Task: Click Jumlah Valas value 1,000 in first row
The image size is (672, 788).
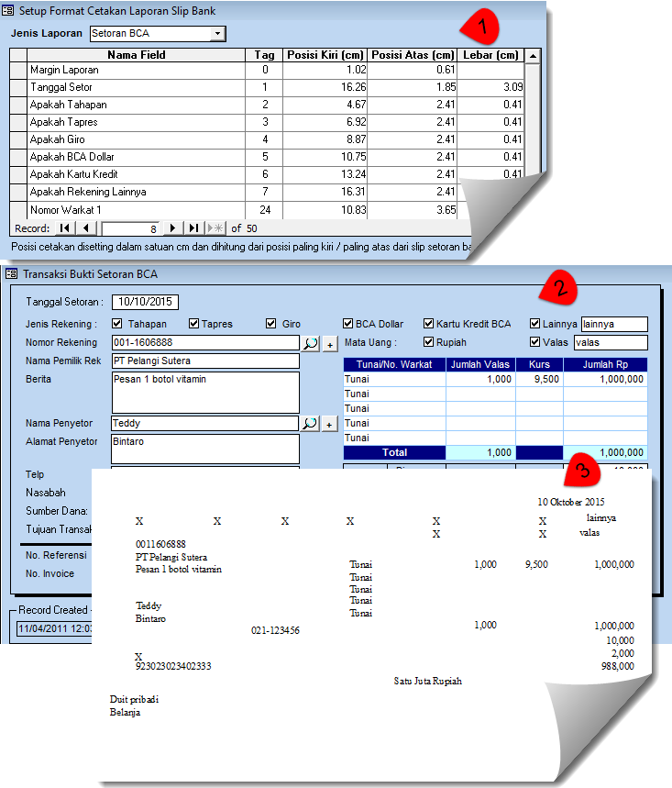Action: [x=480, y=380]
